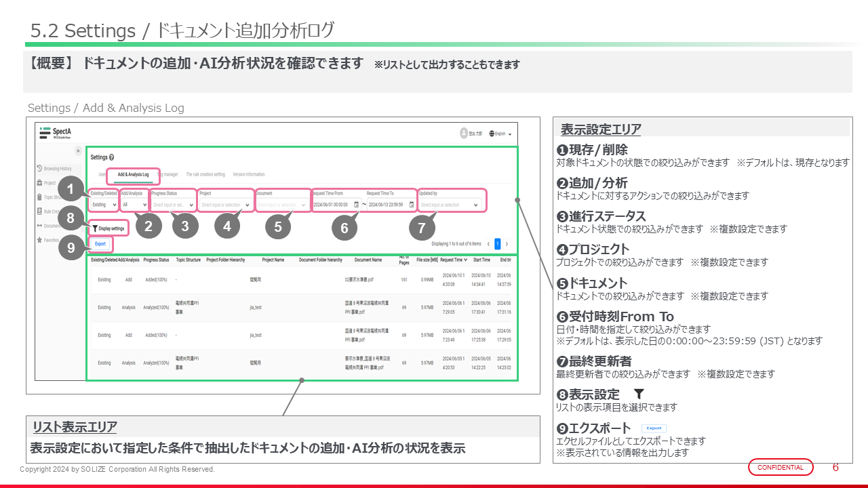Click the Request Time column header
Screen dimensions: 868x488
(452, 260)
